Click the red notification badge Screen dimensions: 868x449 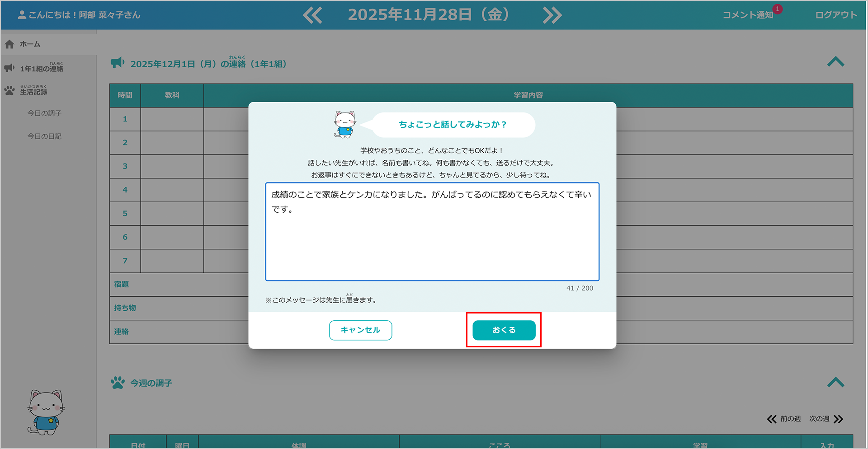click(777, 9)
